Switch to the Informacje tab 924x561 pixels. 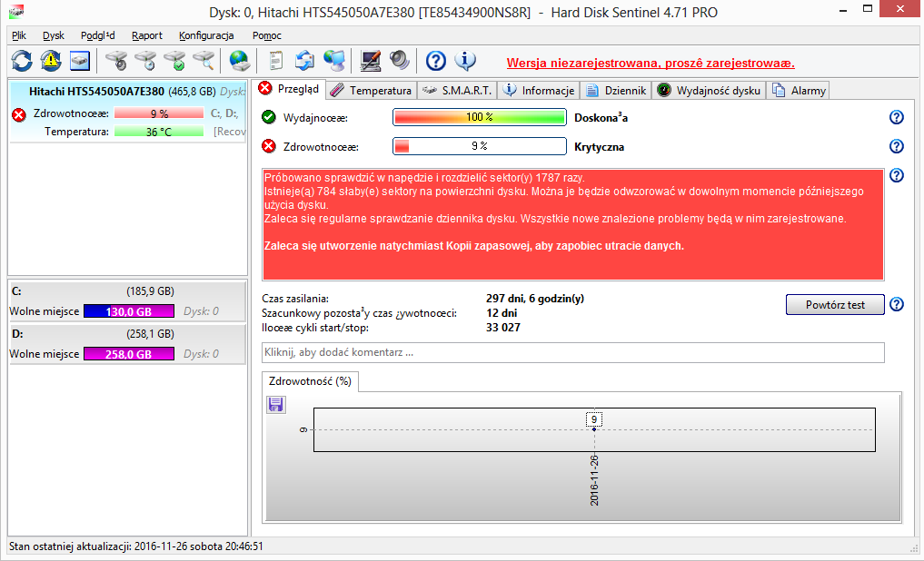(x=539, y=91)
